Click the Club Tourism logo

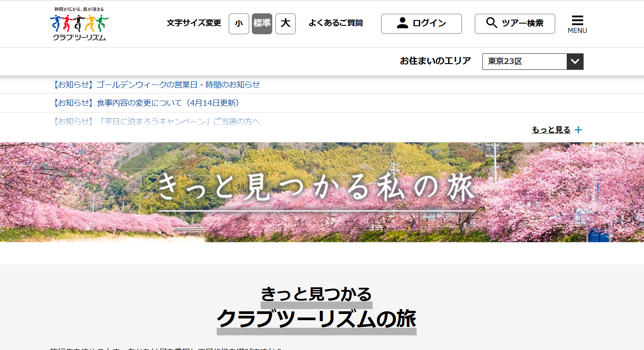coord(79,24)
